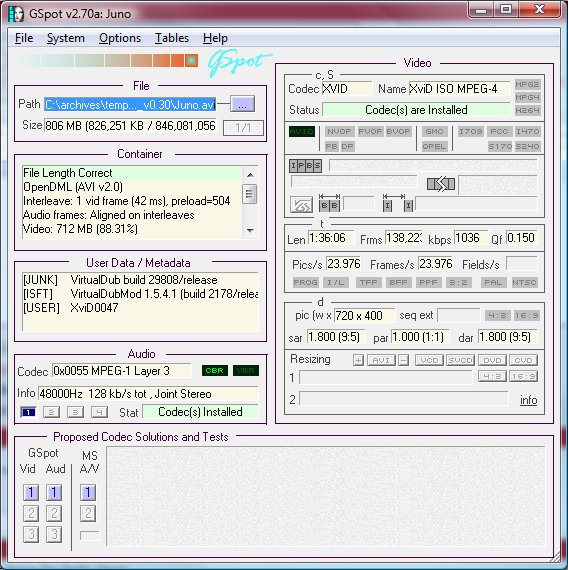Click the H264 indicator
This screenshot has width=568, height=570.
(x=527, y=110)
